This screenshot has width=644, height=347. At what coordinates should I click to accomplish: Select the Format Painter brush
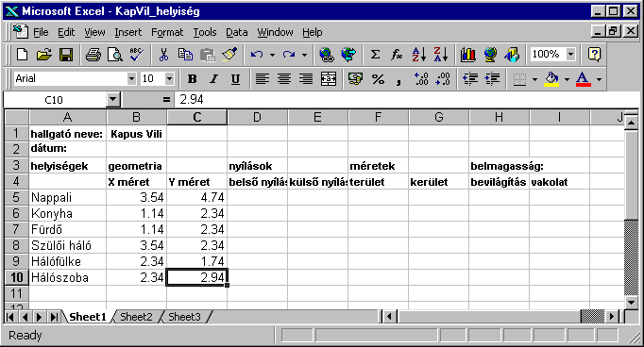tap(229, 55)
